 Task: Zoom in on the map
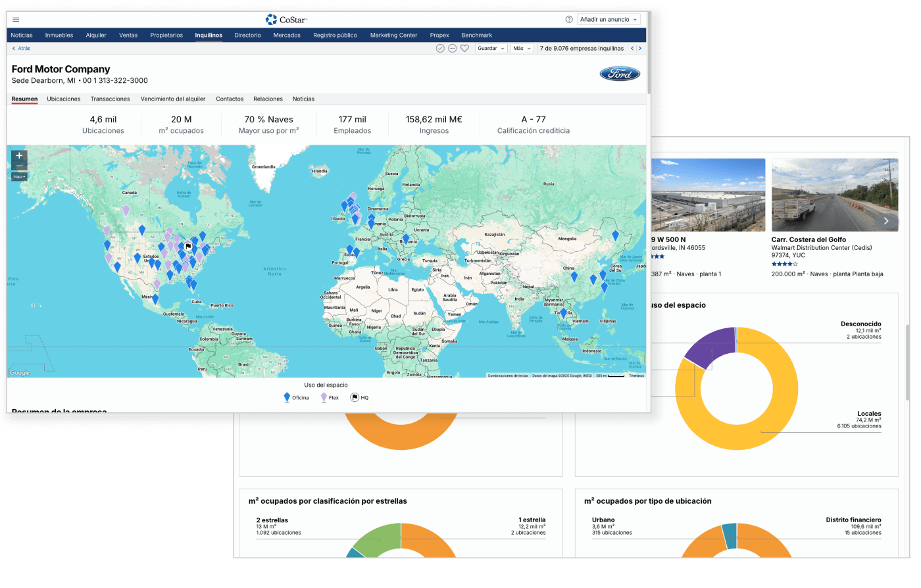[20, 156]
